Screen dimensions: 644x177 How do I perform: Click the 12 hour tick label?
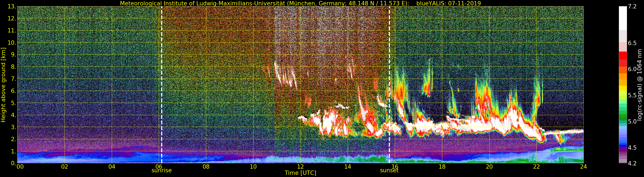click(300, 166)
